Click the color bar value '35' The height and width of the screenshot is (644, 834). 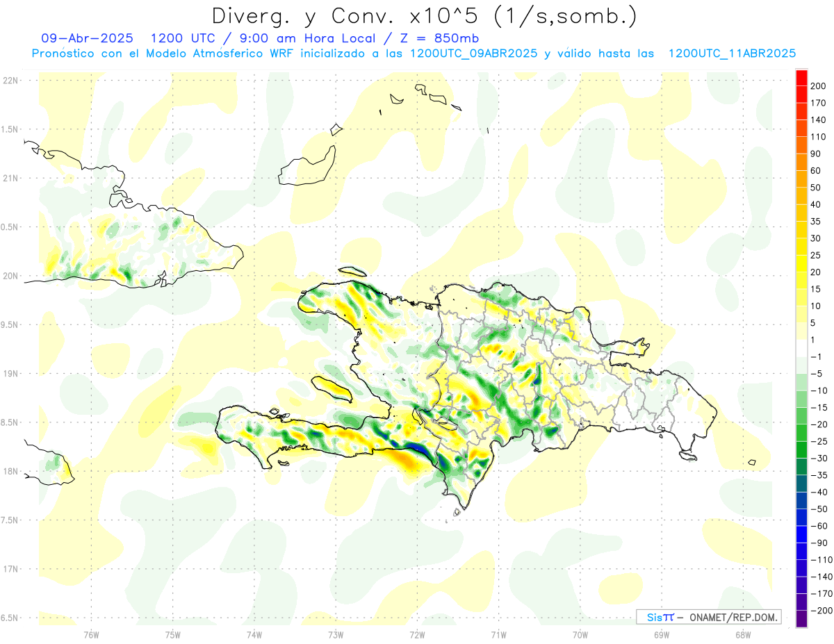coord(816,222)
